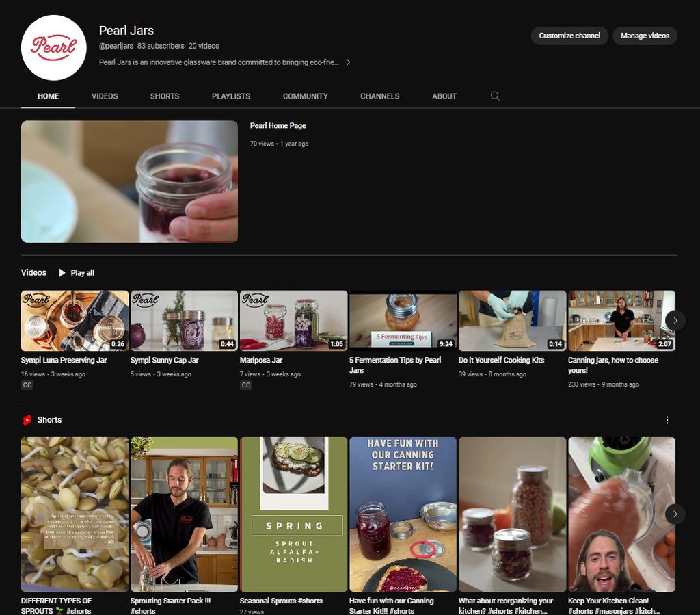Open the Seasonal Sprouts short thumbnail

tap(293, 514)
